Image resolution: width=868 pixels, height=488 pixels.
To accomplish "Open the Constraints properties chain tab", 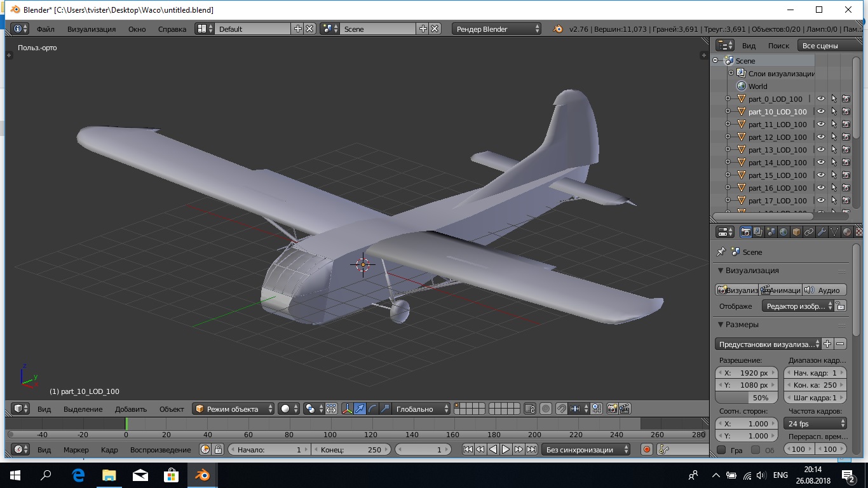I will 809,233.
